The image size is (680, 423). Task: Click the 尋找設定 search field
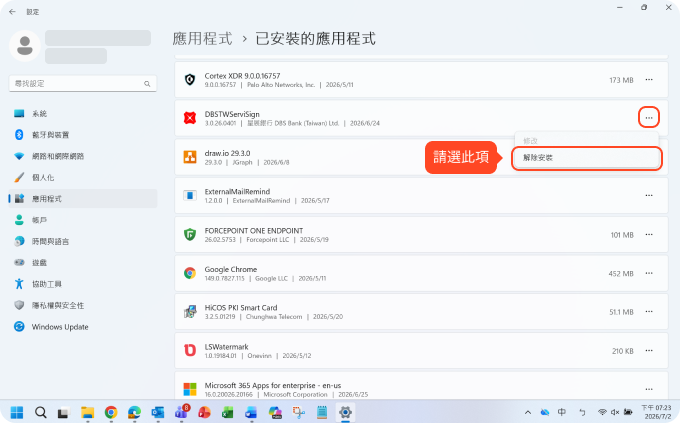point(82,84)
